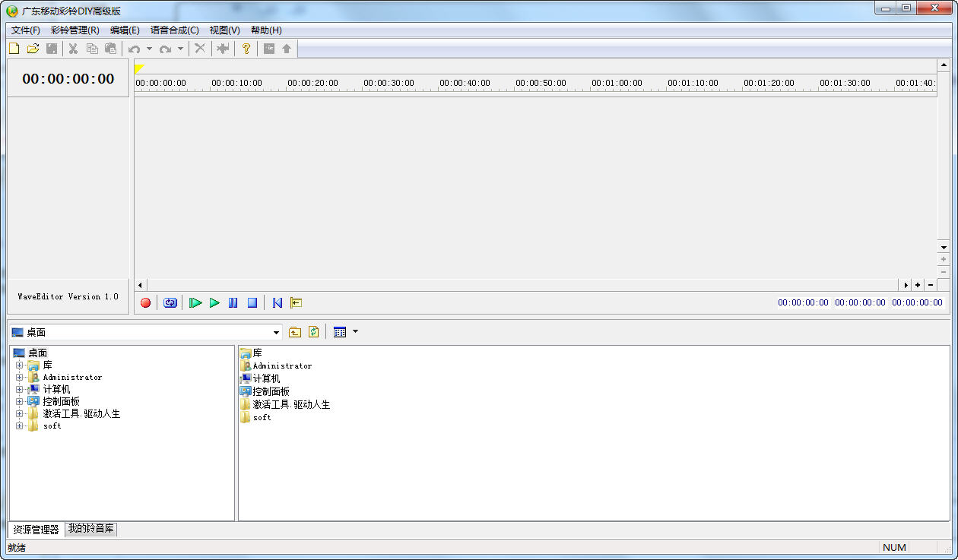Click the gray upload arrow icon

point(287,49)
